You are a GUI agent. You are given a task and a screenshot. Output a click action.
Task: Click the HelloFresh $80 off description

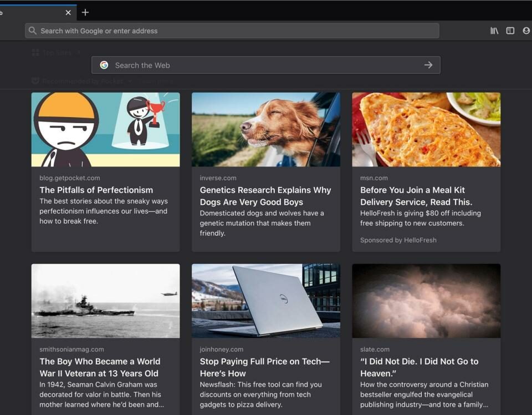pyautogui.click(x=421, y=218)
